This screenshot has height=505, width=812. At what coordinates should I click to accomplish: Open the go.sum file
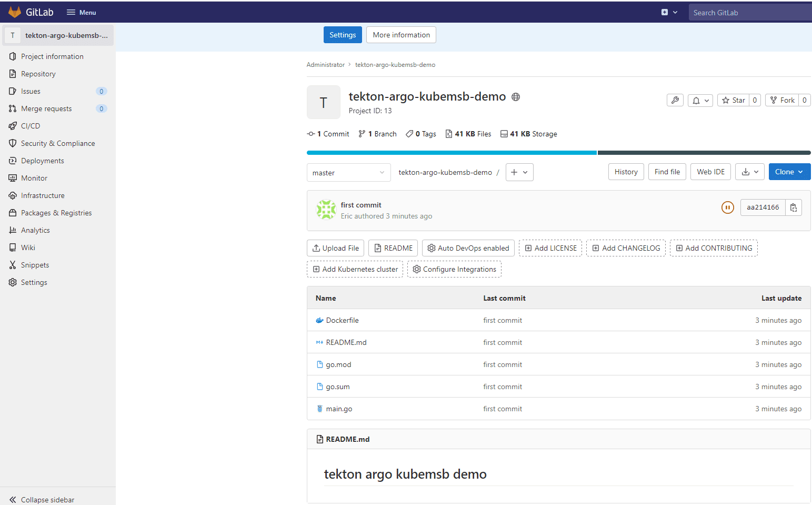(338, 387)
